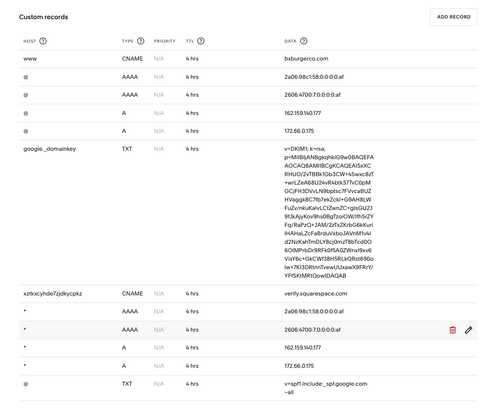
Task: Open the DATA column help icon
Action: [x=304, y=41]
